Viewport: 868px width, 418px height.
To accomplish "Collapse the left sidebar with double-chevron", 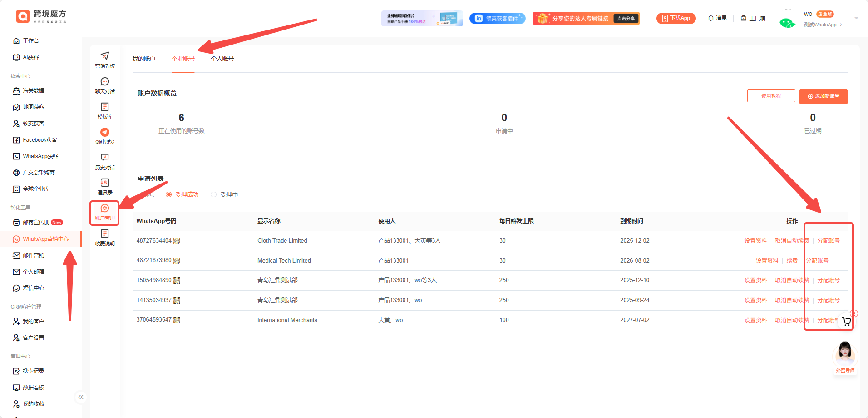I will point(80,397).
